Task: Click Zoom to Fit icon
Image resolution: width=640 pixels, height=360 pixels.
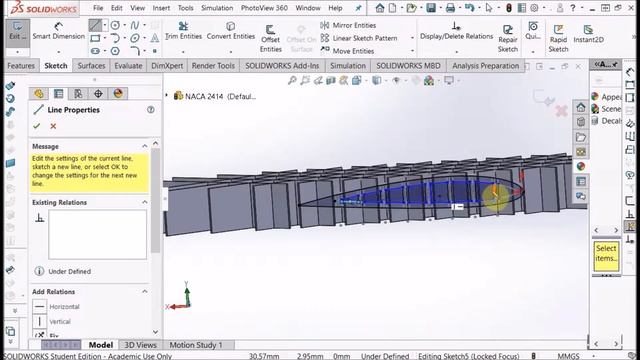Action: coord(292,80)
